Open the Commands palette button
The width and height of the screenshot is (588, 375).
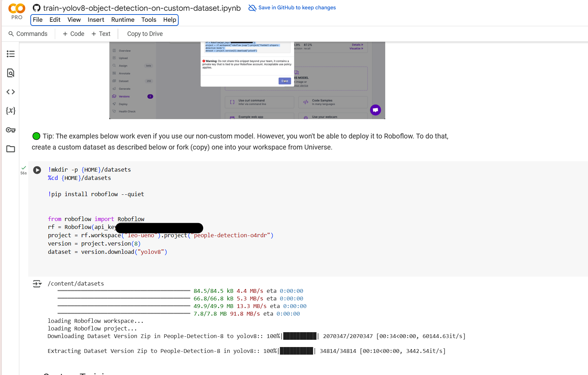pos(28,34)
